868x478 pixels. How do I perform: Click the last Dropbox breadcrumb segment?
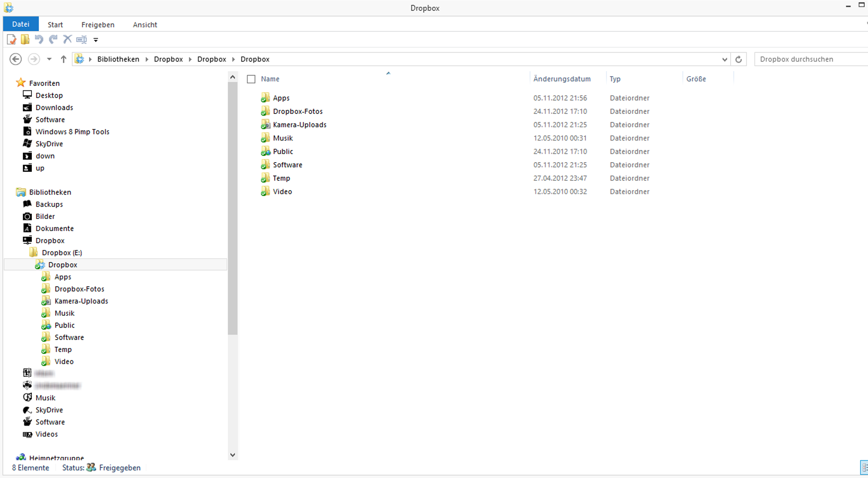255,59
